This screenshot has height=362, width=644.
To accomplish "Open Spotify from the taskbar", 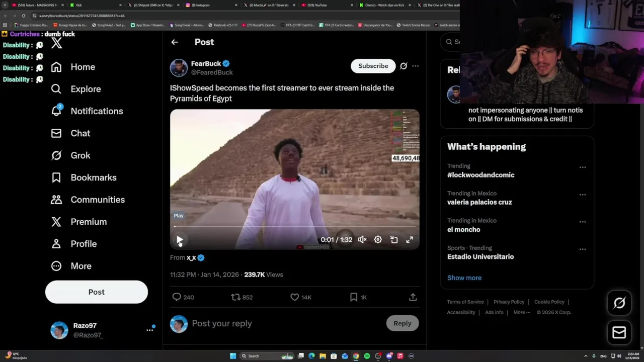I will [367, 356].
